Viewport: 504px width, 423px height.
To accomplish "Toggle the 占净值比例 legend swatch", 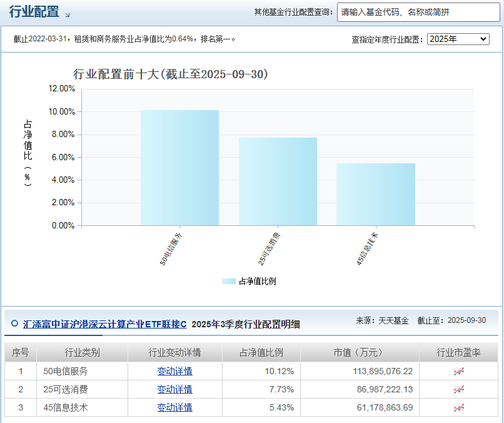I will (229, 281).
